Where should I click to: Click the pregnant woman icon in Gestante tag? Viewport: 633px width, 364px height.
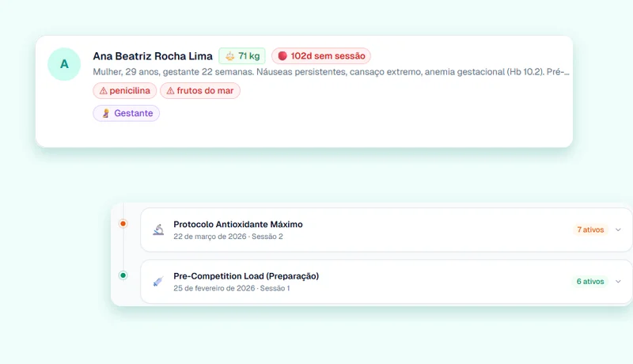(106, 113)
